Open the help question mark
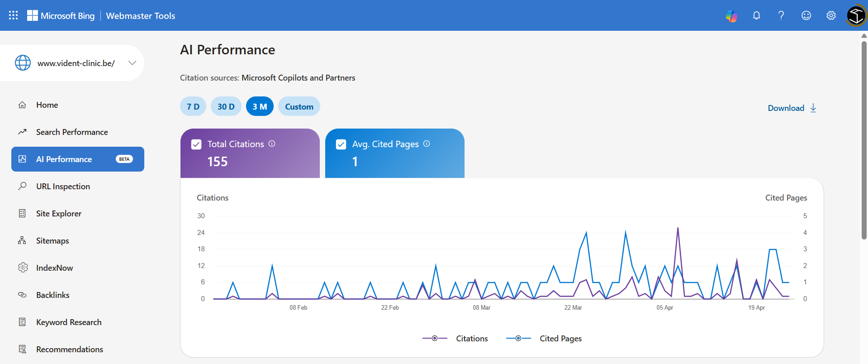868x364 pixels. click(x=781, y=15)
